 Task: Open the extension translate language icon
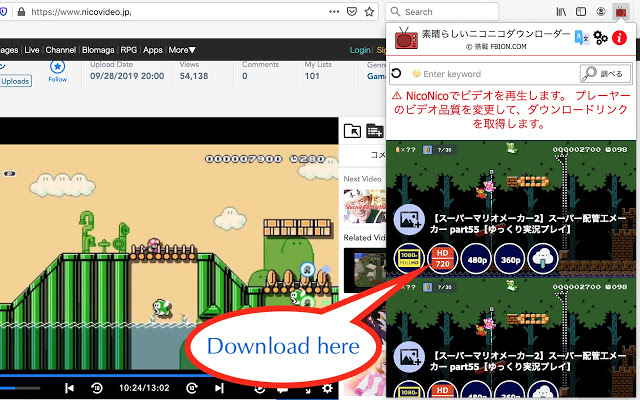point(581,38)
